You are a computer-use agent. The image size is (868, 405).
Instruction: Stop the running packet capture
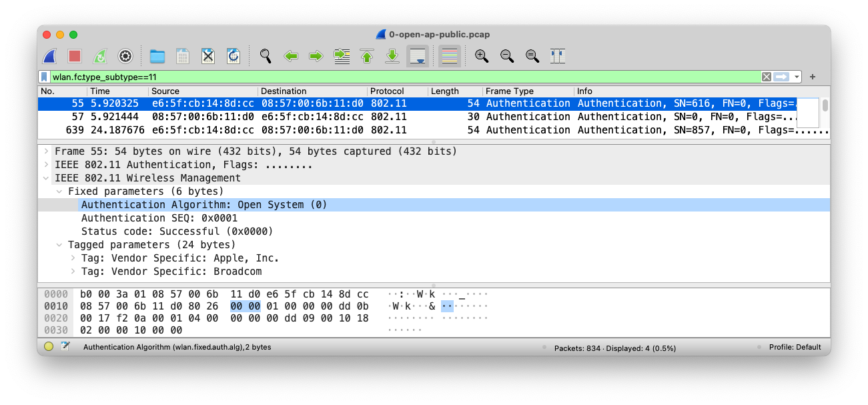pos(75,56)
